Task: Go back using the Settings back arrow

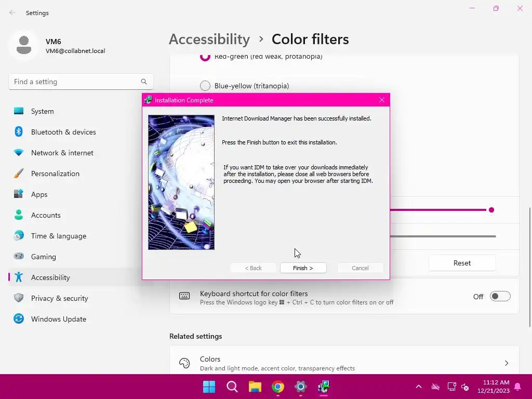Action: [x=12, y=12]
